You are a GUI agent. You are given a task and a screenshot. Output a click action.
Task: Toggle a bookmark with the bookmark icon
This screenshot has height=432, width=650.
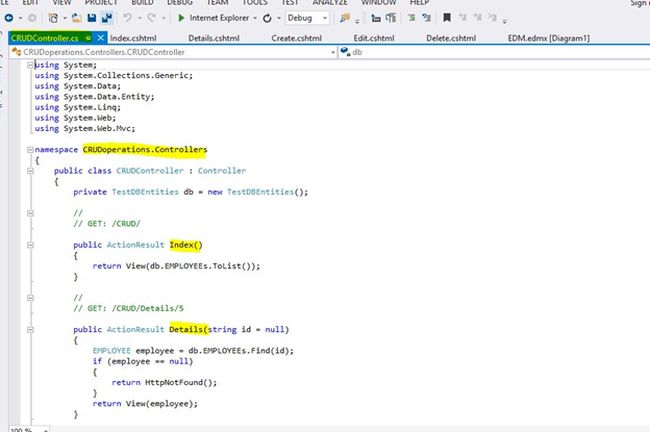coord(446,18)
